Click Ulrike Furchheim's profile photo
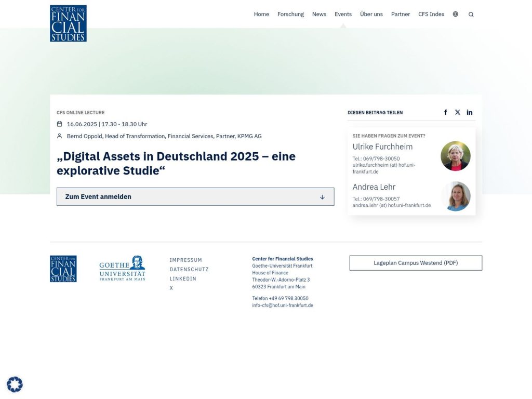The image size is (532, 399). 456,155
